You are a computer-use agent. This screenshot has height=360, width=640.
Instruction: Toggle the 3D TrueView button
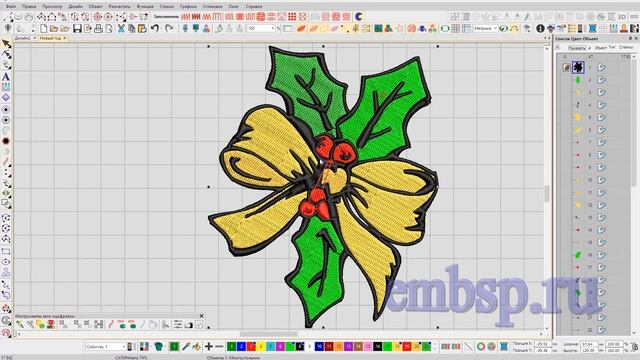click(622, 17)
